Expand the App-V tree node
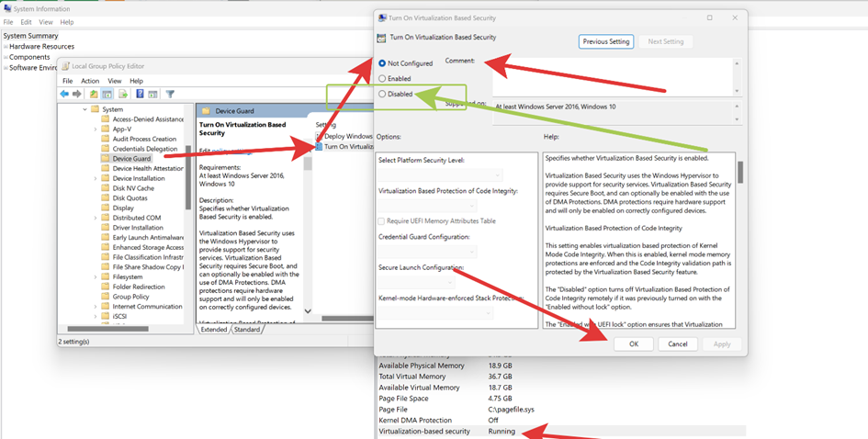Image resolution: width=868 pixels, height=439 pixels. [x=95, y=129]
